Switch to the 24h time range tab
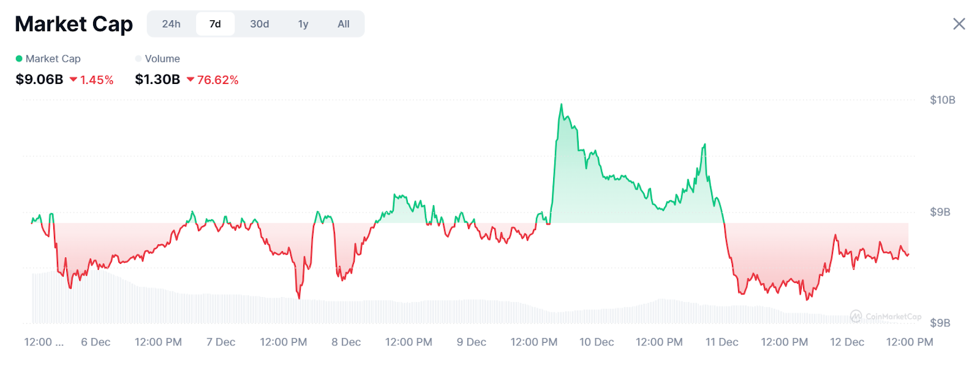Viewport: 980px width, 376px height. coord(171,24)
